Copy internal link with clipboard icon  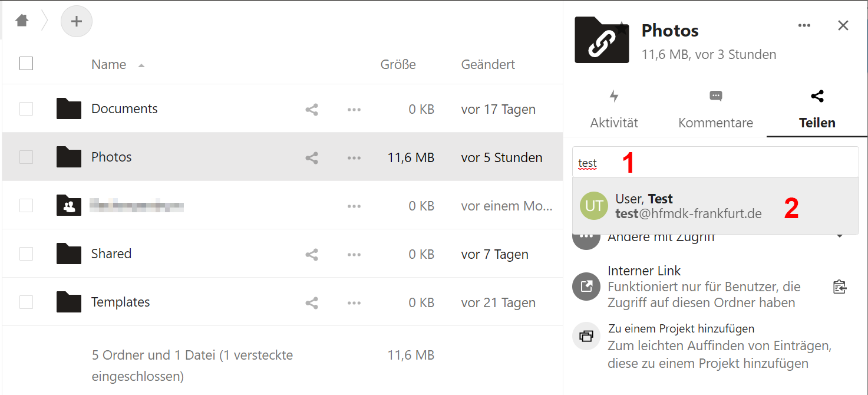[x=840, y=287]
